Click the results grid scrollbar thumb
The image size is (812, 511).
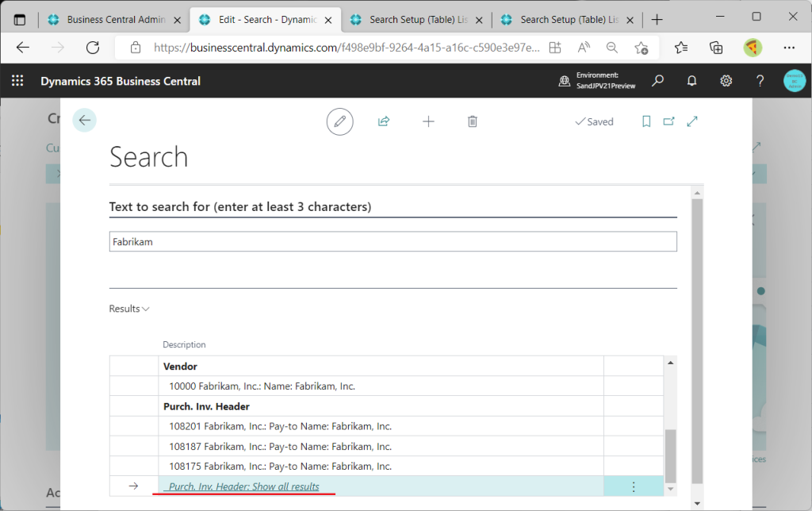[x=671, y=456]
